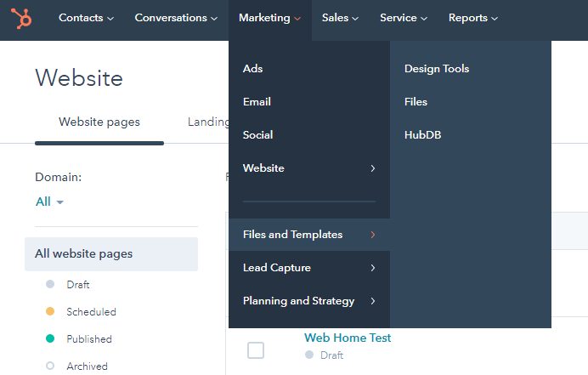Check the Web Home Test row checkbox
Screen dimensions: 588x375
pyautogui.click(x=256, y=350)
